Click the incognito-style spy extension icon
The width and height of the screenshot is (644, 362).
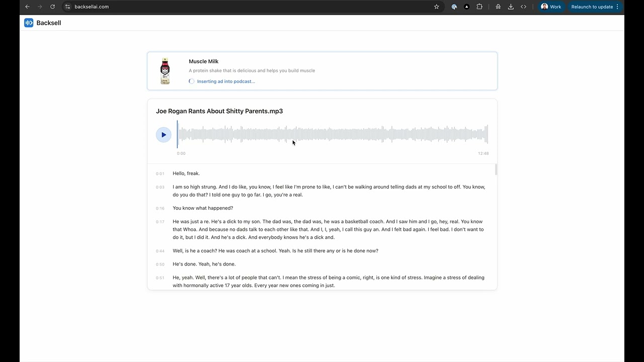point(498,7)
